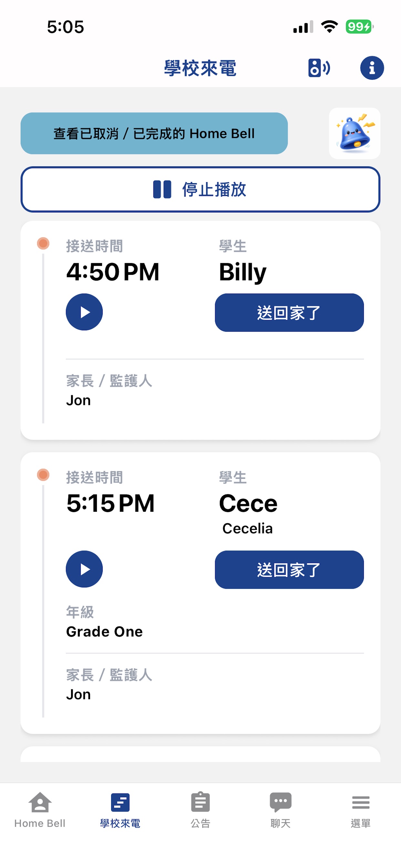Open the 選單 hamburger menu
Viewport: 401px width, 868px height.
[361, 810]
